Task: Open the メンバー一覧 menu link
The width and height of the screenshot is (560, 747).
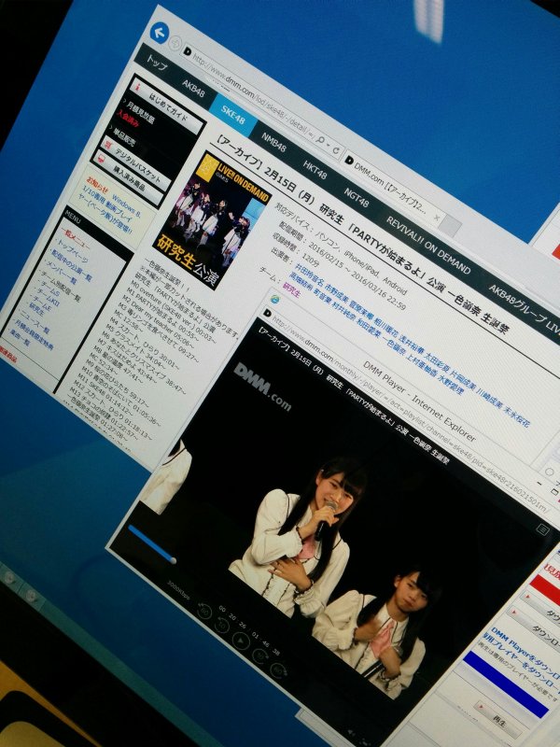Action: pos(60,273)
